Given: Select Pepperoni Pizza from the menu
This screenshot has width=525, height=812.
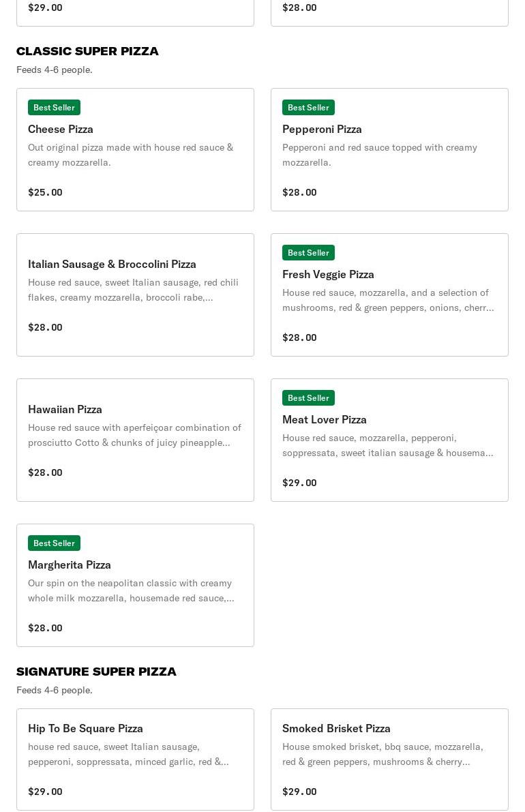Looking at the screenshot, I should tap(389, 150).
